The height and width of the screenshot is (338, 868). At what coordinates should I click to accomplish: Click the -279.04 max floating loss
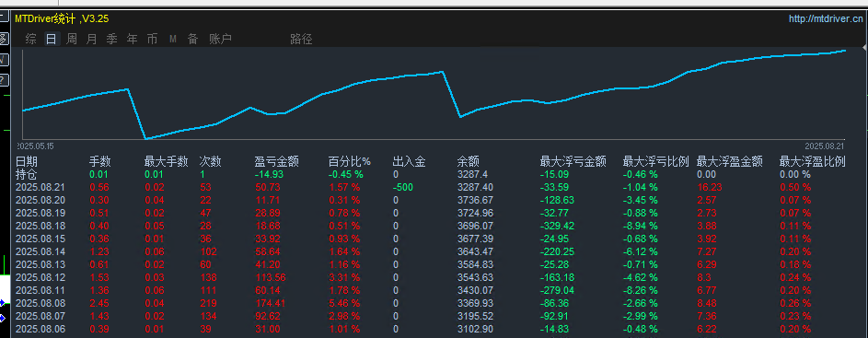(x=557, y=290)
